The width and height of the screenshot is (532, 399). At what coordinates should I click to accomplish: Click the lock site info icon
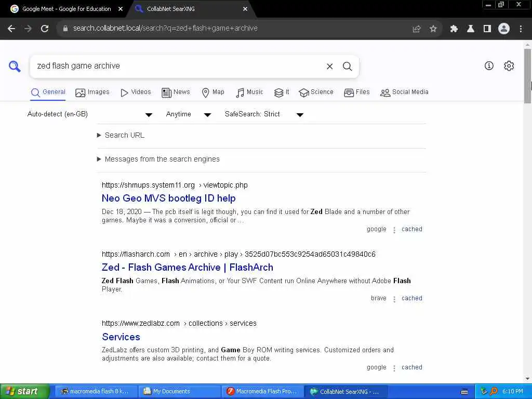65,29
